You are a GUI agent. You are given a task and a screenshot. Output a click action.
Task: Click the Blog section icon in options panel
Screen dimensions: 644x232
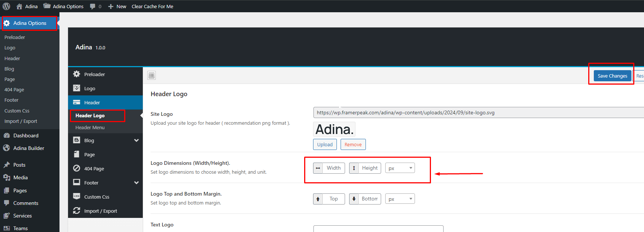77,140
